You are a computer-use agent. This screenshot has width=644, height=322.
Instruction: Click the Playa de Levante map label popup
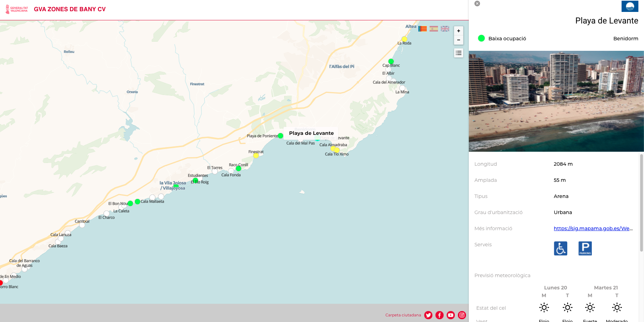pos(311,133)
